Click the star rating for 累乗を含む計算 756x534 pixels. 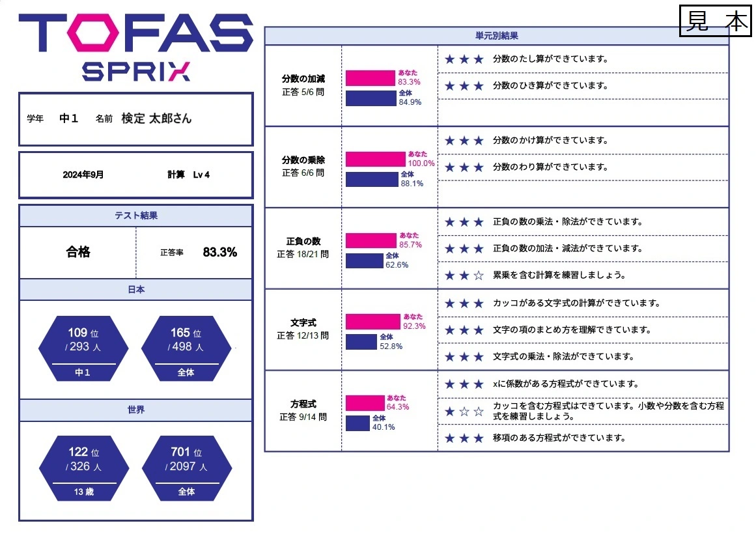464,275
